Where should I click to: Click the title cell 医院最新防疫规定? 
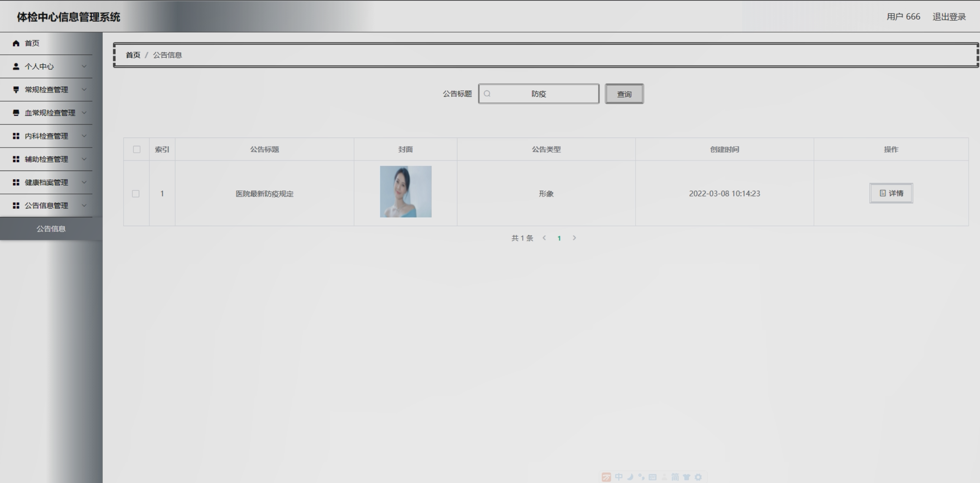265,194
